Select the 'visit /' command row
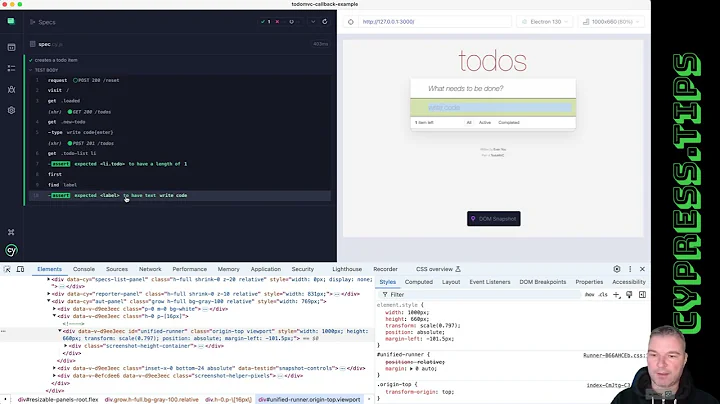The image size is (720, 404). (180, 90)
